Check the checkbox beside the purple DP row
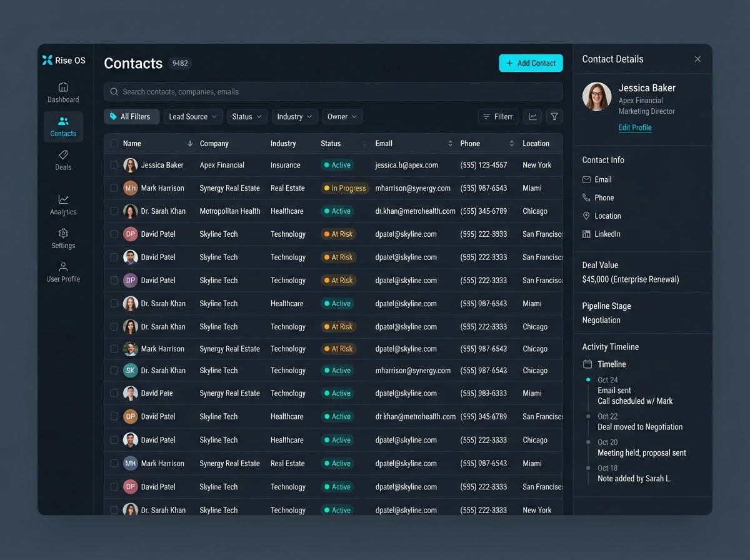 pos(114,280)
